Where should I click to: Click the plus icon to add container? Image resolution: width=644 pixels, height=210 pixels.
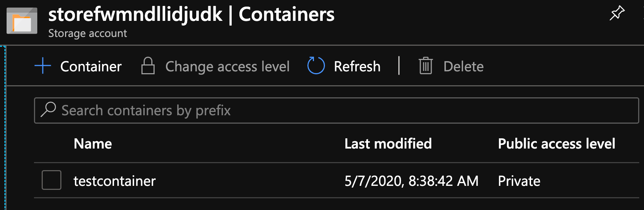(43, 66)
